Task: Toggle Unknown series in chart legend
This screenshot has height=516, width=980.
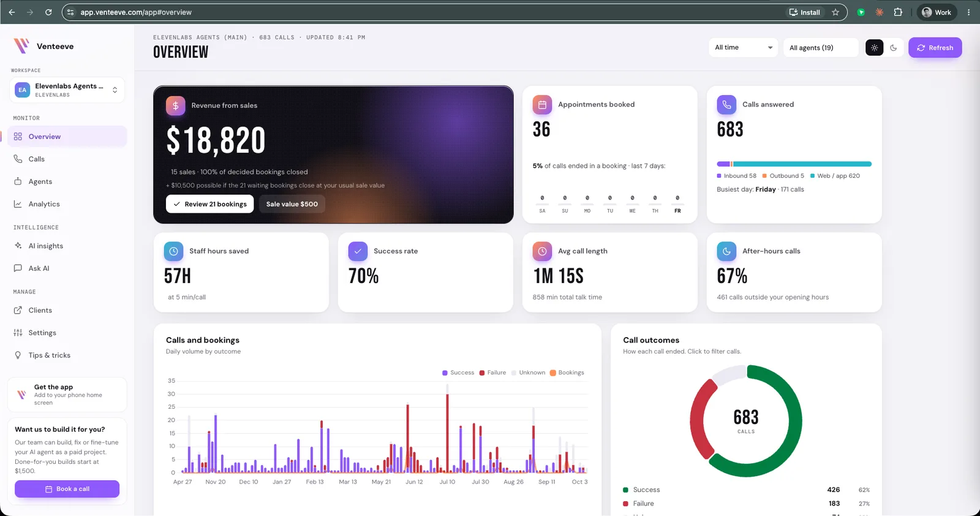Action: (x=528, y=373)
